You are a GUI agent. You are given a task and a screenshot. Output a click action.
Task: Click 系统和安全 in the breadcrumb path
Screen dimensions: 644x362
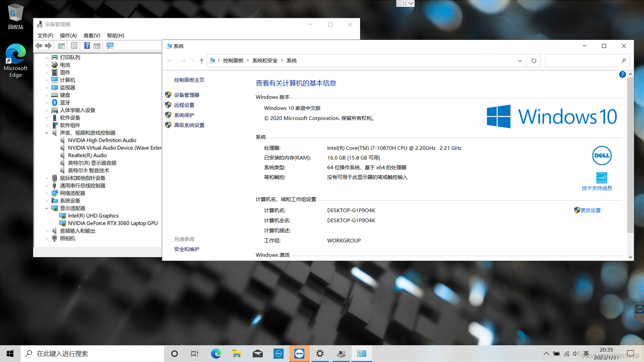pyautogui.click(x=265, y=61)
